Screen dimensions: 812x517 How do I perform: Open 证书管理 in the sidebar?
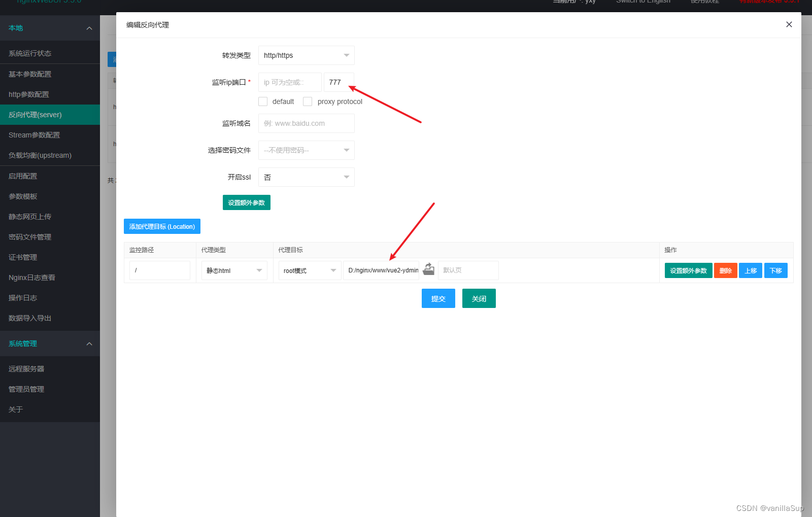coord(50,257)
